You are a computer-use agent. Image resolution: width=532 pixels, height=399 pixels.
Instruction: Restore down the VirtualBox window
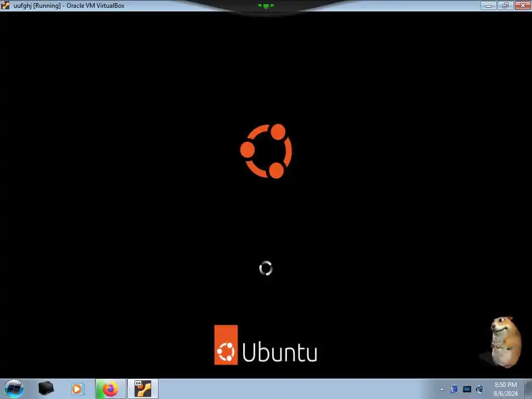pyautogui.click(x=505, y=5)
